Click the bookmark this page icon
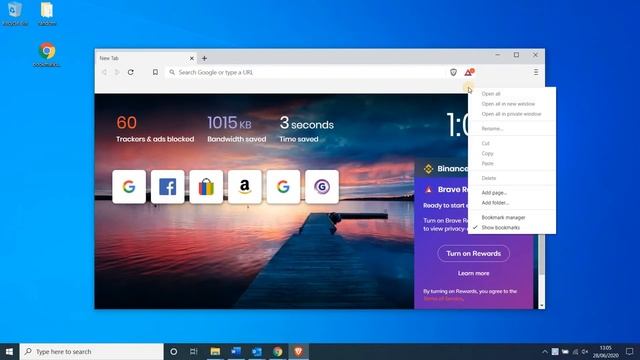640x360 pixels. pyautogui.click(x=155, y=72)
